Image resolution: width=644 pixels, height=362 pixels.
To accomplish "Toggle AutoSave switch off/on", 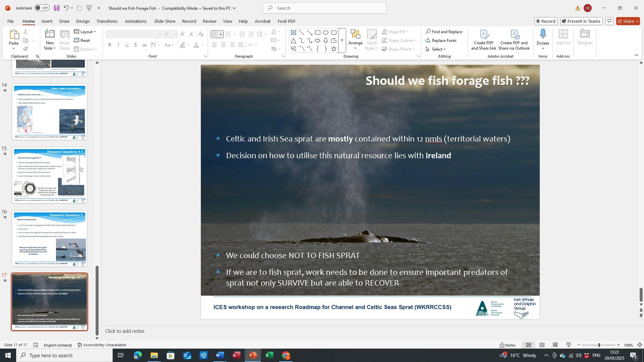I will coord(42,8).
